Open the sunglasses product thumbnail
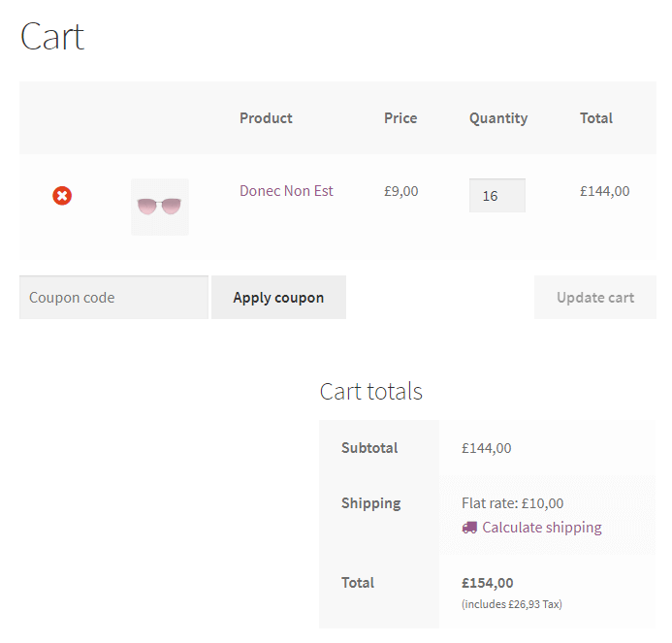The height and width of the screenshot is (643, 672). 160,207
